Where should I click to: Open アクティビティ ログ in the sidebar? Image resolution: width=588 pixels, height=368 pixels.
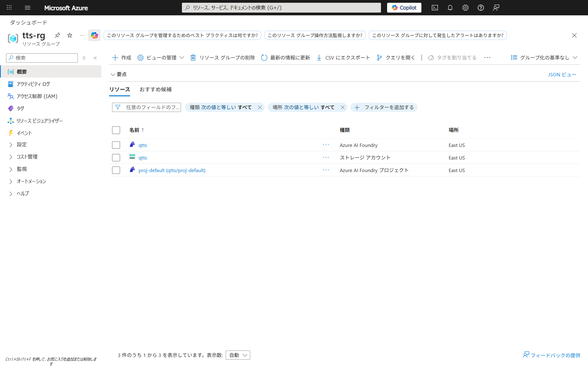[33, 84]
